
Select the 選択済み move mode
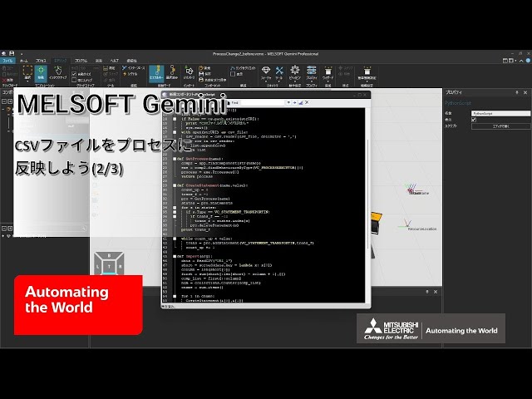pyautogui.click(x=172, y=73)
